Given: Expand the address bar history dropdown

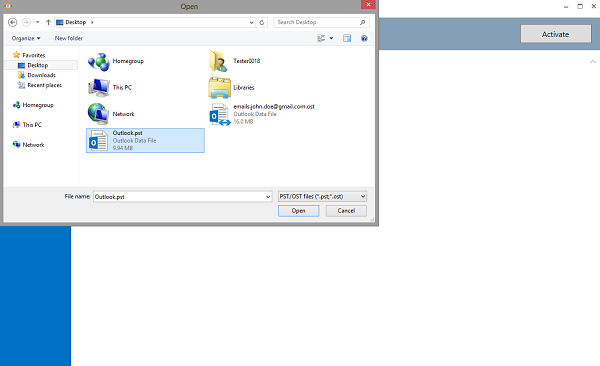Looking at the screenshot, I should pos(251,22).
